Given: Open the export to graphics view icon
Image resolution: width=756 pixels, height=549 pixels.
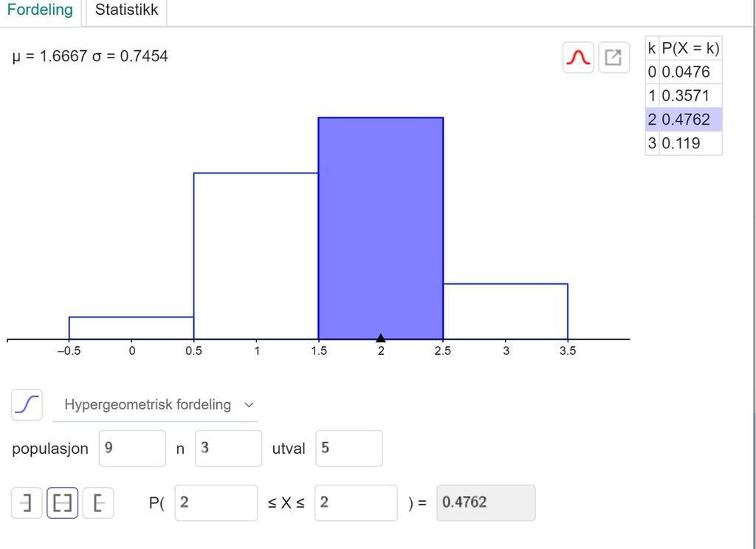Looking at the screenshot, I should coord(614,57).
